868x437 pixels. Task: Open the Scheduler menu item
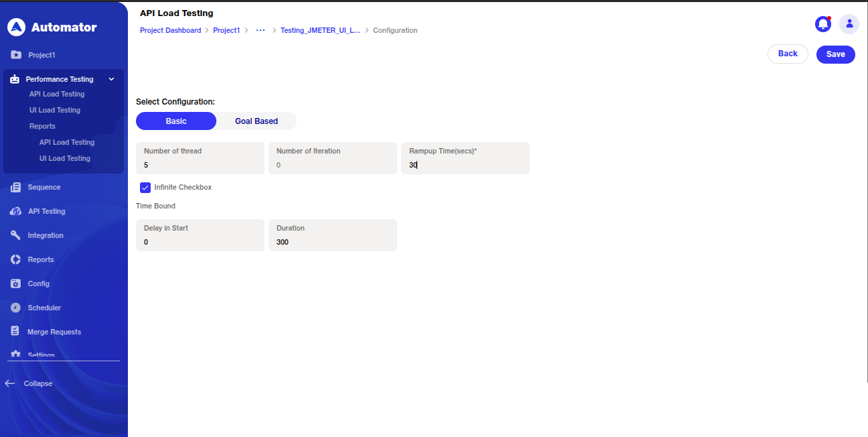(x=44, y=308)
